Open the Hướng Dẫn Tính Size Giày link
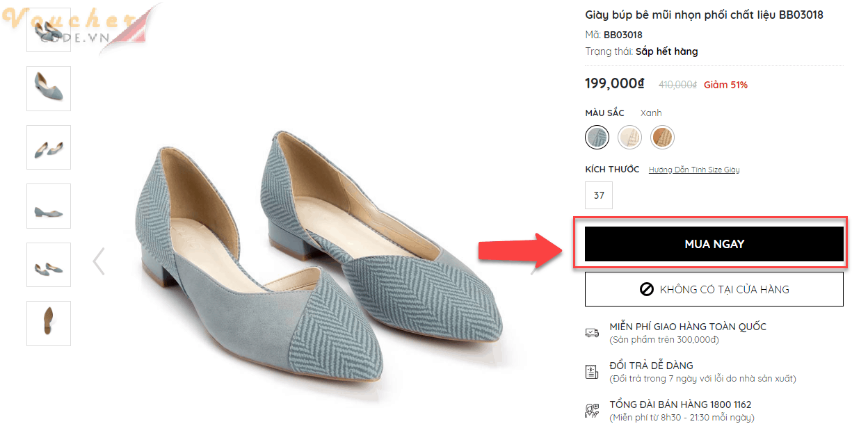Screen dimensions: 868x433 point(693,170)
